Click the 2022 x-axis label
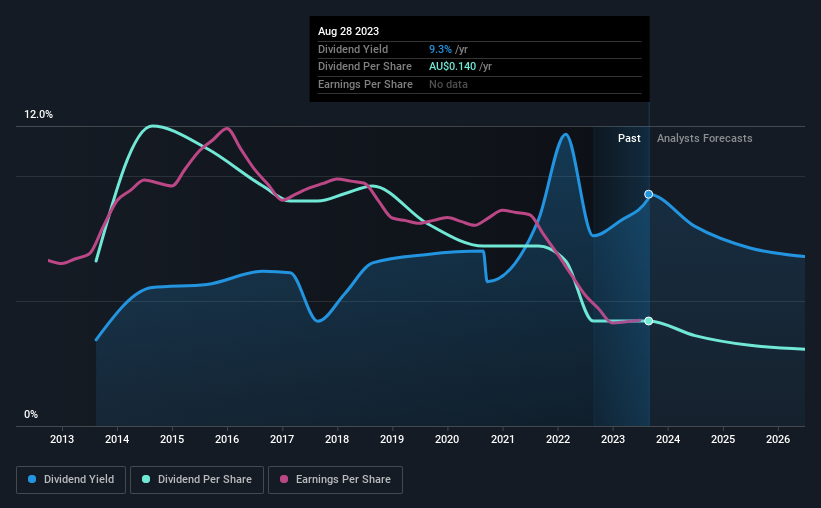The image size is (821, 508). click(558, 439)
